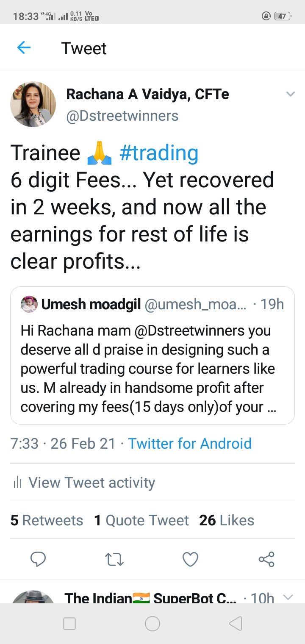Tap the back arrow icon
Screen dimensions: 305x644
[24, 48]
